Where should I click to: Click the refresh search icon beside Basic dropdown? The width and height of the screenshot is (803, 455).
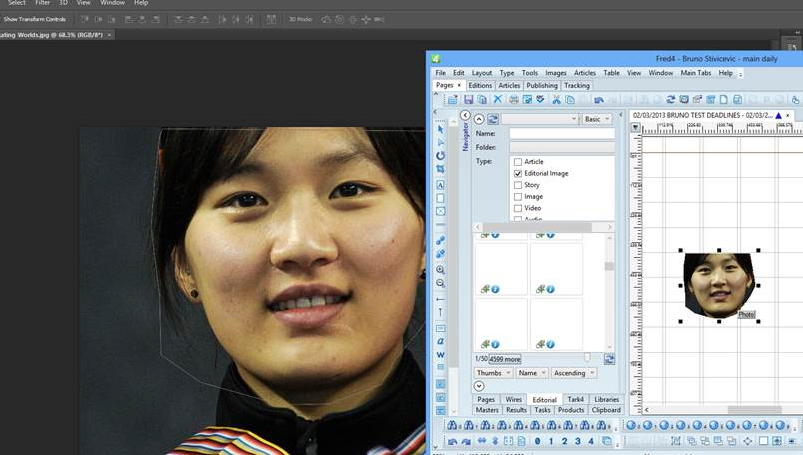[493, 119]
